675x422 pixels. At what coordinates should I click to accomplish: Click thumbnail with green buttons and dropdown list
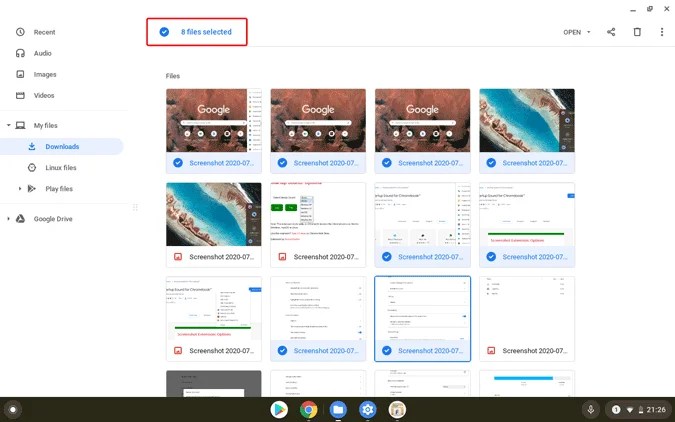[318, 214]
